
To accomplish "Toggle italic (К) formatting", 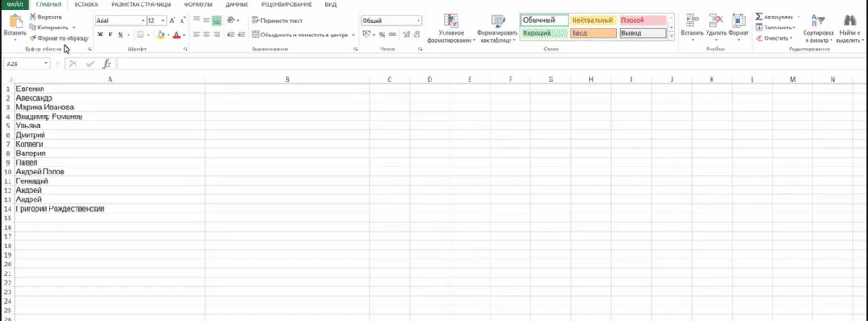I will [x=110, y=35].
